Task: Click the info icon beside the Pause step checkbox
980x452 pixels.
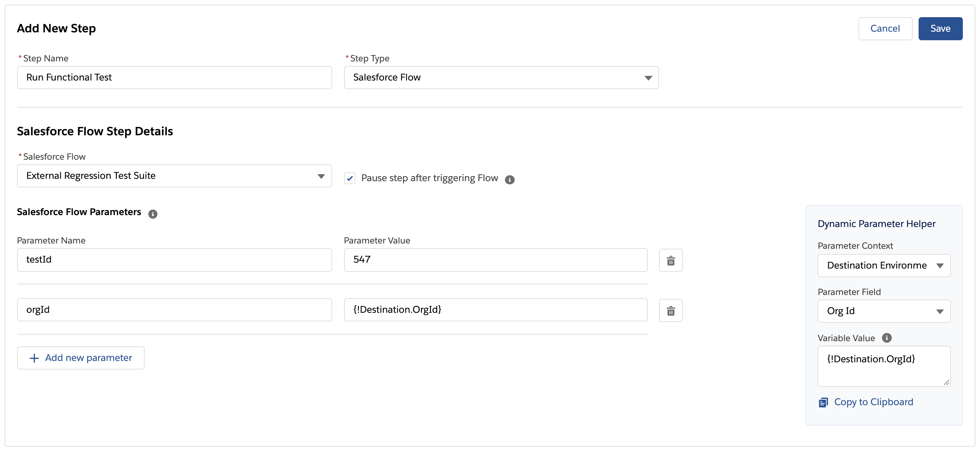Action: click(510, 179)
